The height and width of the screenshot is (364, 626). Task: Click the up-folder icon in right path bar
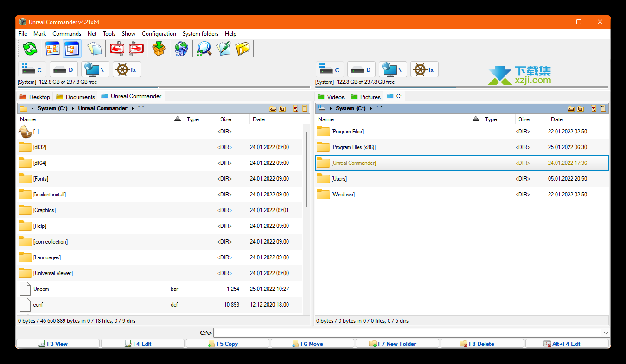point(580,108)
